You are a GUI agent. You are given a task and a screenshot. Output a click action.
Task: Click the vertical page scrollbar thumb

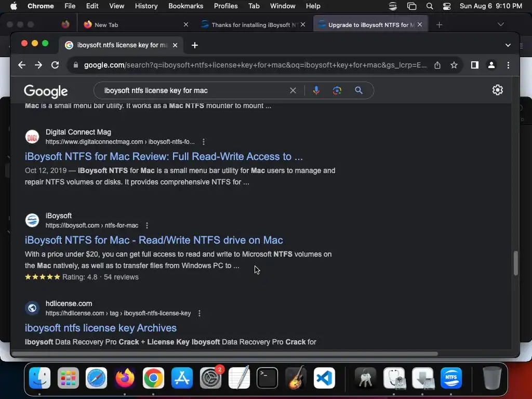pyautogui.click(x=516, y=263)
